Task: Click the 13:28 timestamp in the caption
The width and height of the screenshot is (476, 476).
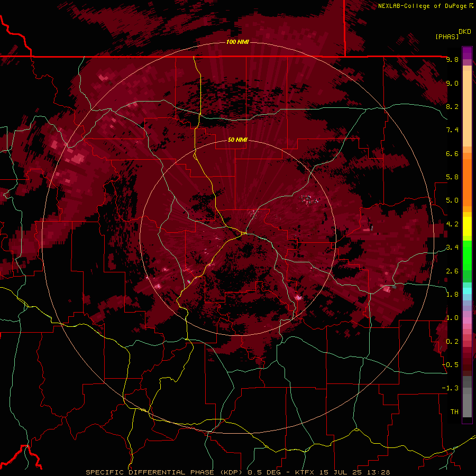Action: [x=379, y=472]
